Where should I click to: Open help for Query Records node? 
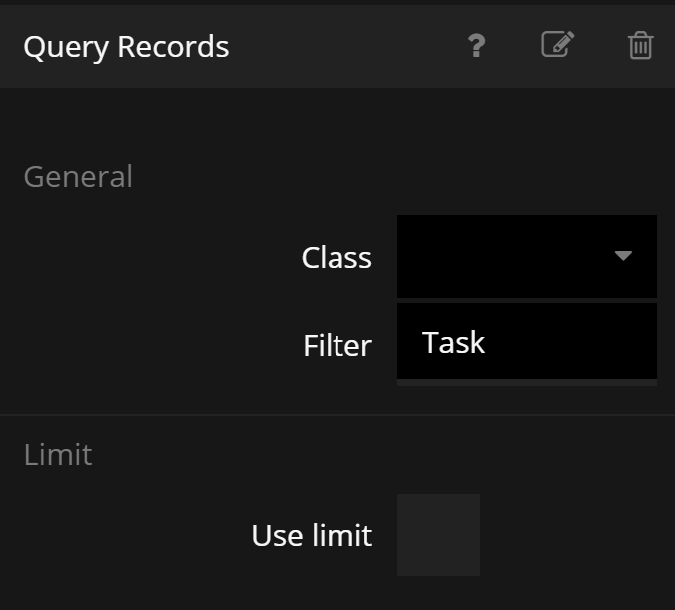point(477,46)
